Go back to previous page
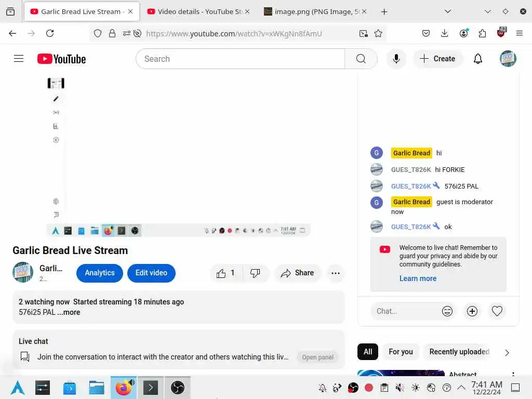The image size is (532, 399). [x=12, y=33]
